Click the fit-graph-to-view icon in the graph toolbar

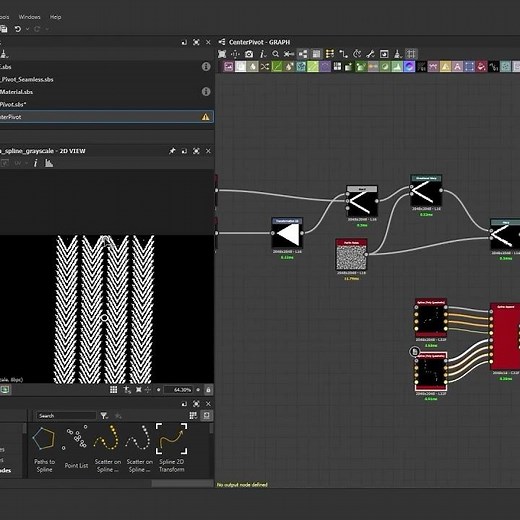[222, 54]
